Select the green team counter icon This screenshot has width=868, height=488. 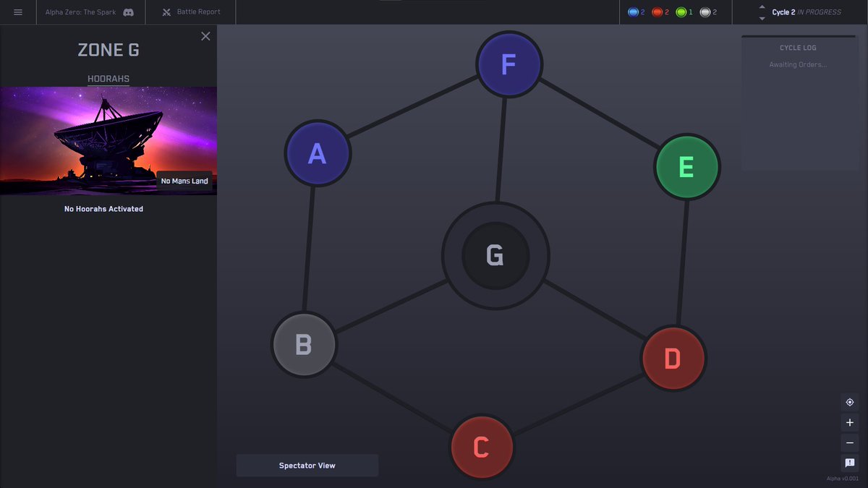click(x=681, y=12)
